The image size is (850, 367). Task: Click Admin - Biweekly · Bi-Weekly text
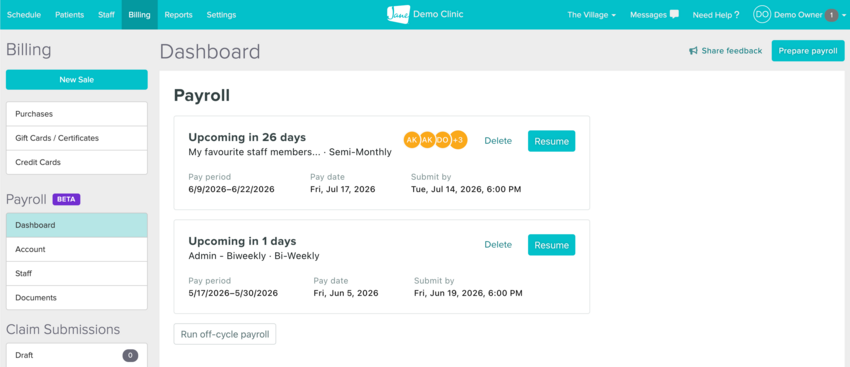point(254,256)
